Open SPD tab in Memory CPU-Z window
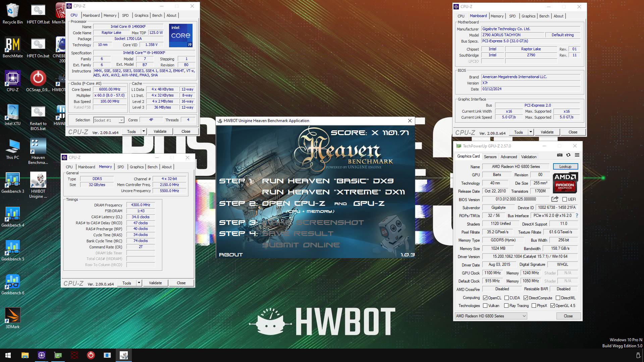The width and height of the screenshot is (644, 362). [120, 167]
